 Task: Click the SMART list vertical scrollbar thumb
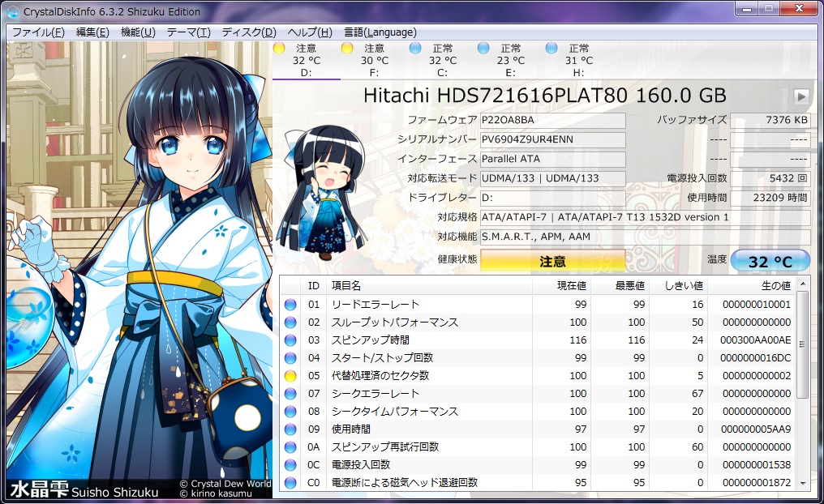(802, 344)
